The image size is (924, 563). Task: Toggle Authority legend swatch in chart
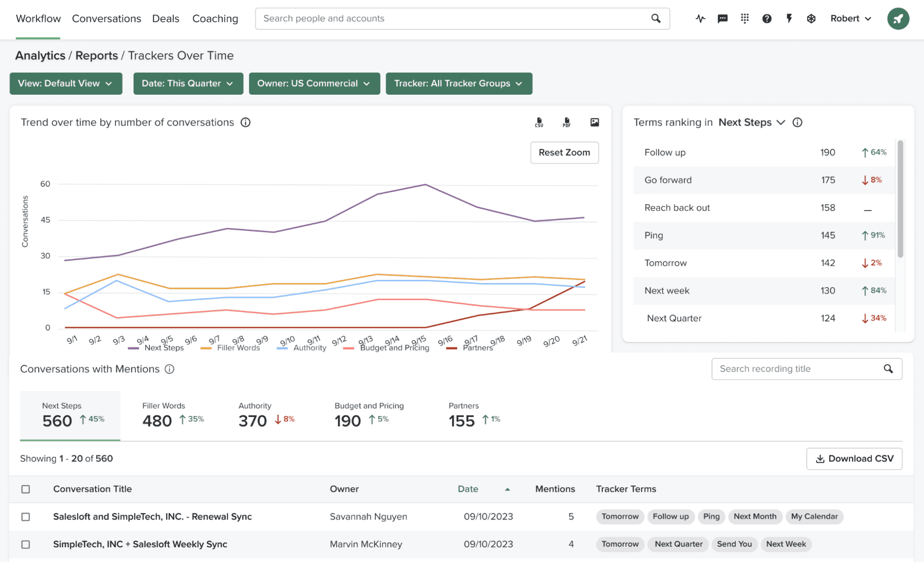pyautogui.click(x=282, y=348)
